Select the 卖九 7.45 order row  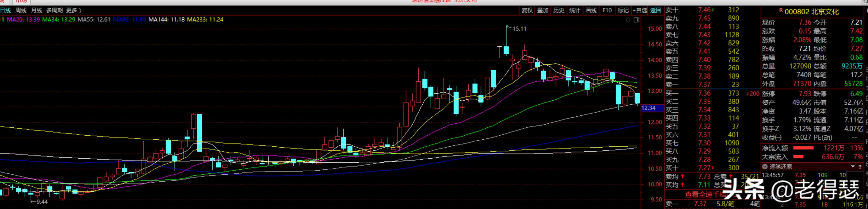[x=712, y=18]
